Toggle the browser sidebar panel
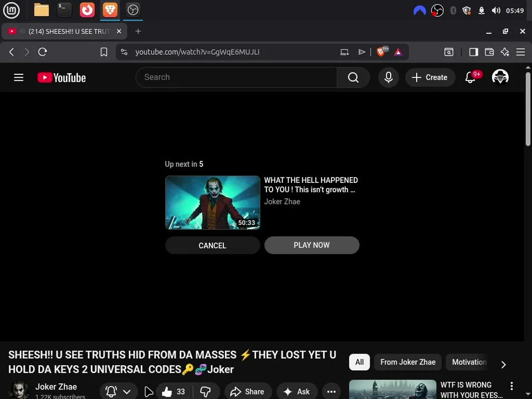The height and width of the screenshot is (399, 532). pyautogui.click(x=473, y=52)
